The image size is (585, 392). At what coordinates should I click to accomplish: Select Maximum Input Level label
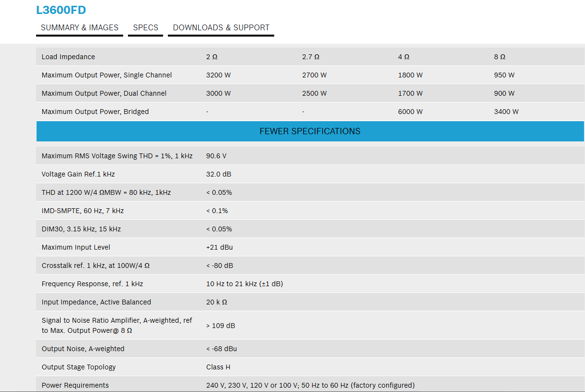[76, 247]
